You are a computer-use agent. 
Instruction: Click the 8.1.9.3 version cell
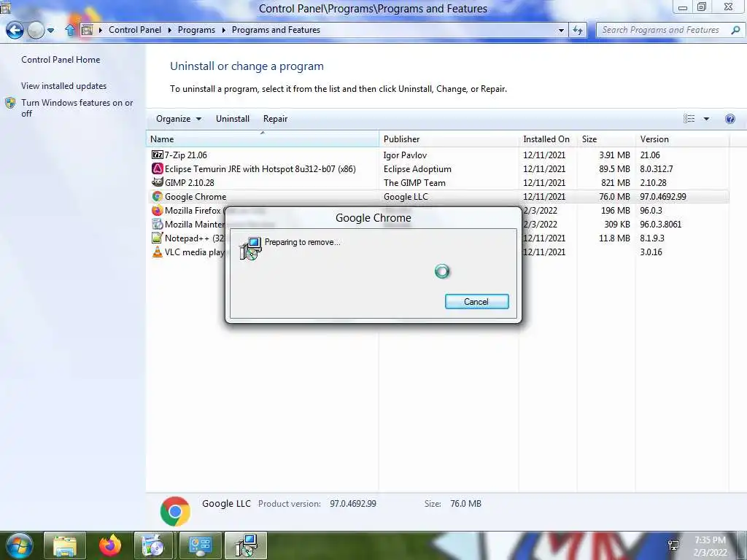click(x=651, y=238)
